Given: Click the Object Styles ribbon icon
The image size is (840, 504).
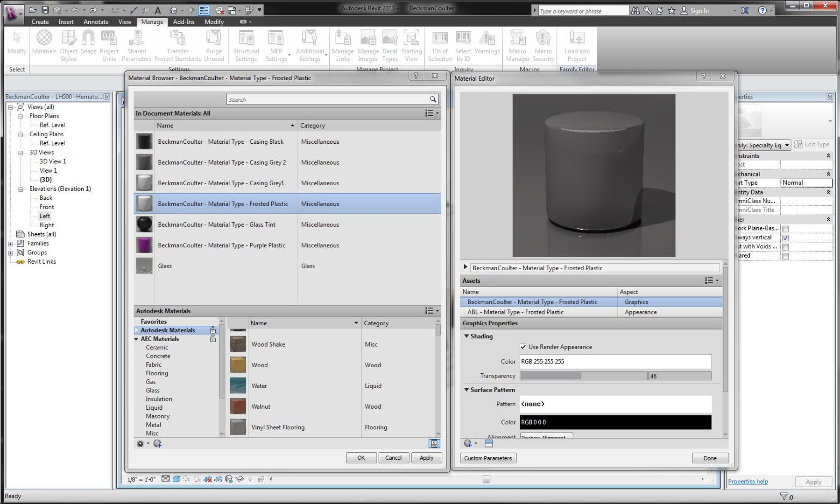Looking at the screenshot, I should (x=69, y=45).
